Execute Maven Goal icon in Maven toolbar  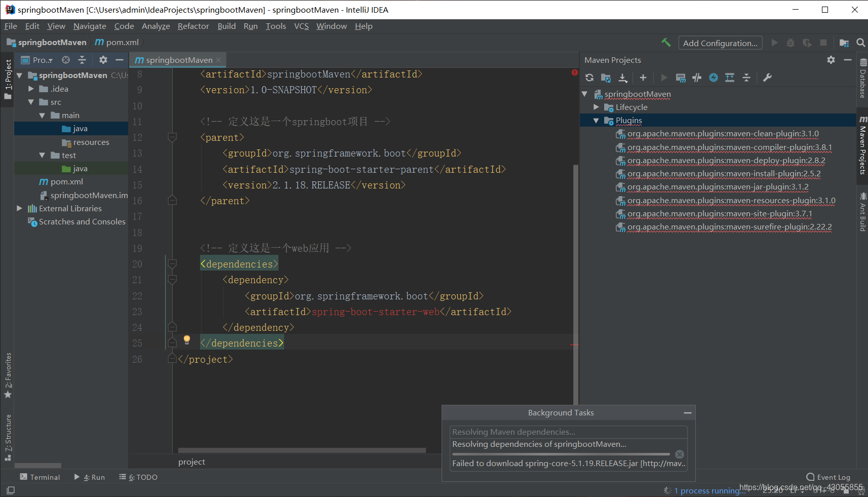pos(681,78)
